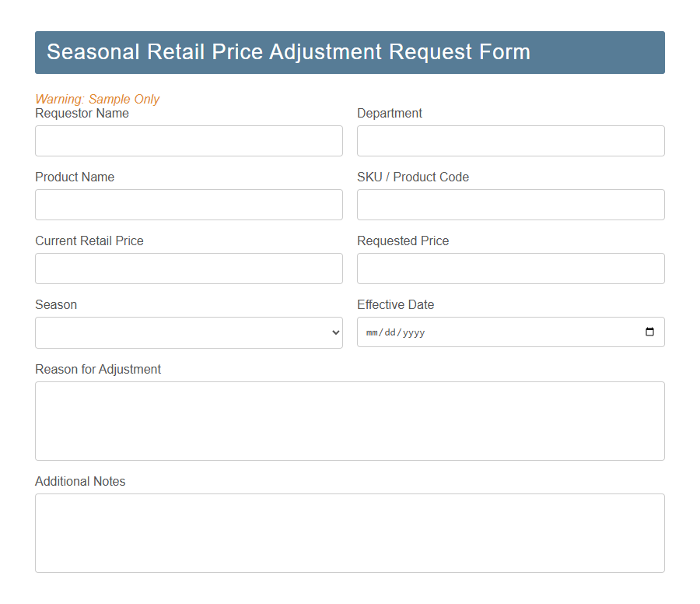
Task: Select the dd segment of Effective Date
Action: pos(391,332)
